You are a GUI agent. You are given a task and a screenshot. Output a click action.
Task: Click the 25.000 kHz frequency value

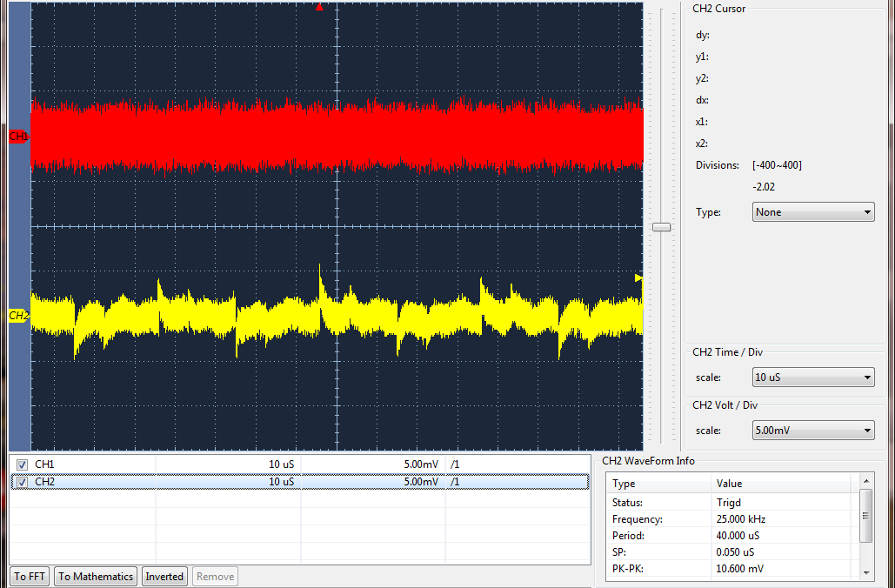(741, 519)
